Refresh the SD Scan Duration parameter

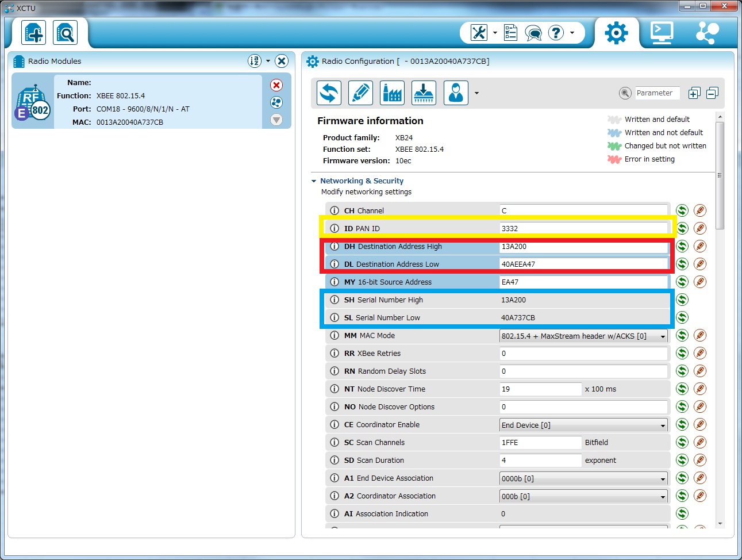682,460
